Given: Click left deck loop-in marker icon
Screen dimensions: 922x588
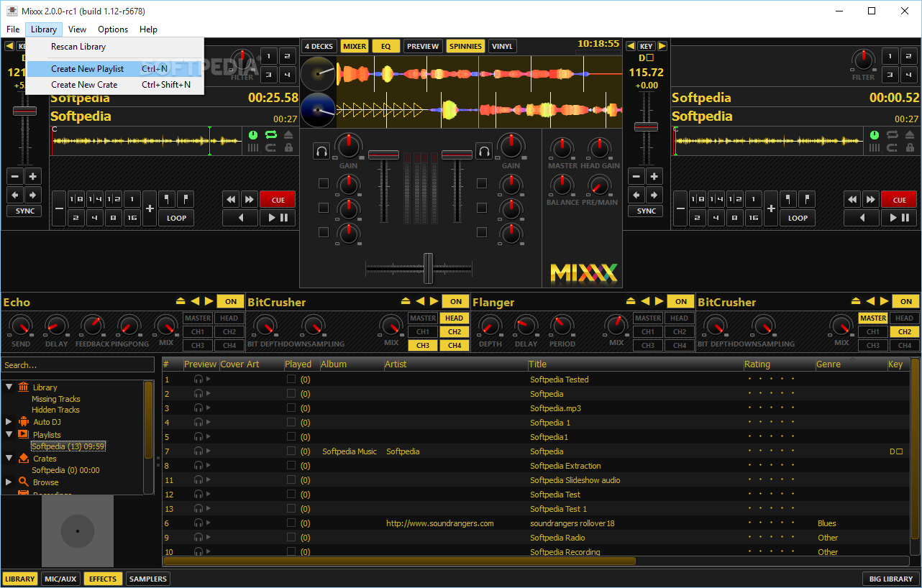Looking at the screenshot, I should pos(167,199).
